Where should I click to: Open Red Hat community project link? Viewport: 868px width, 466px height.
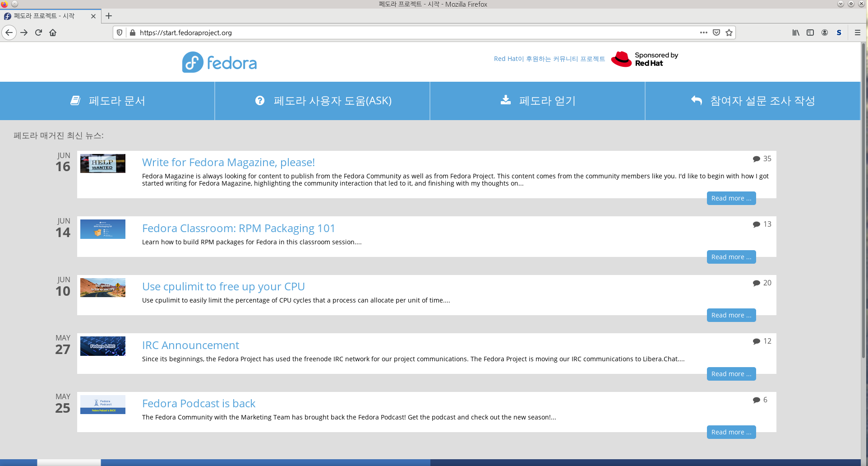549,59
